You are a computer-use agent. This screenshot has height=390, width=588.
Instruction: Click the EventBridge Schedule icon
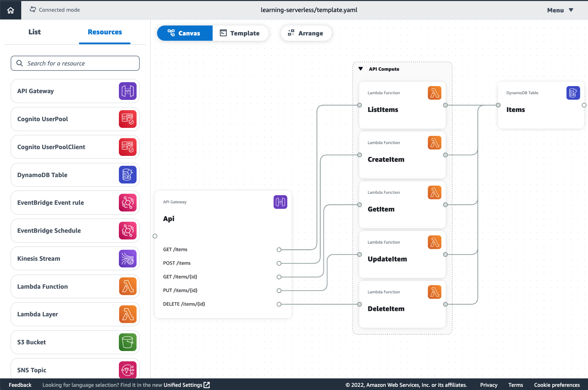tap(127, 231)
